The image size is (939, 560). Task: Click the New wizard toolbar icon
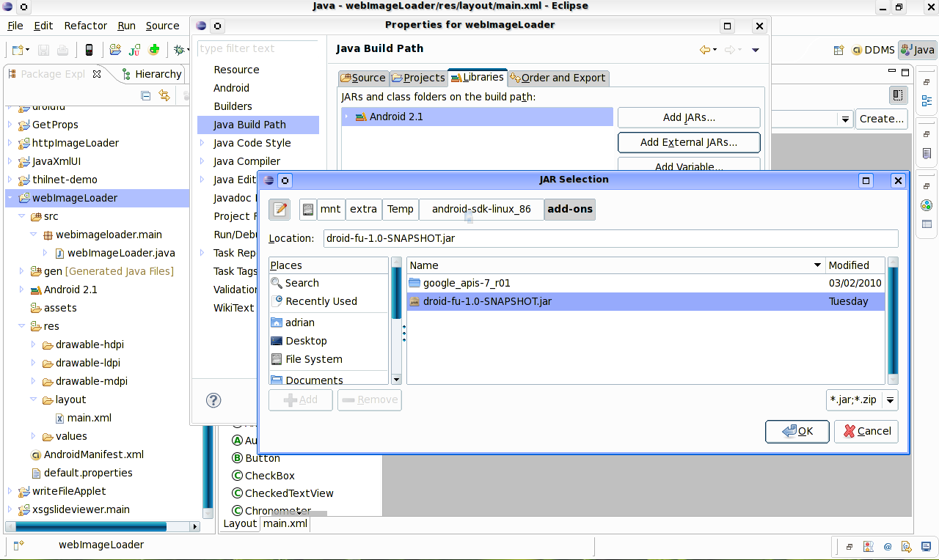[x=18, y=50]
